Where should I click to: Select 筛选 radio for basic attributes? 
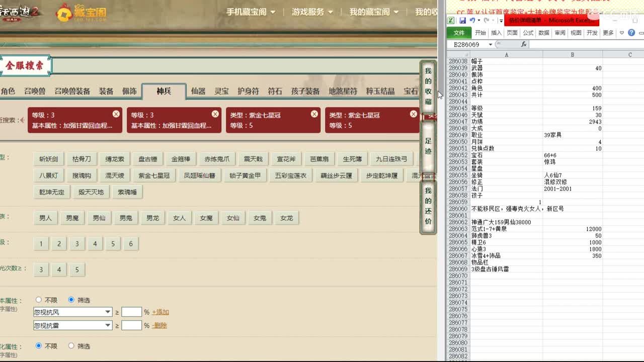71,300
